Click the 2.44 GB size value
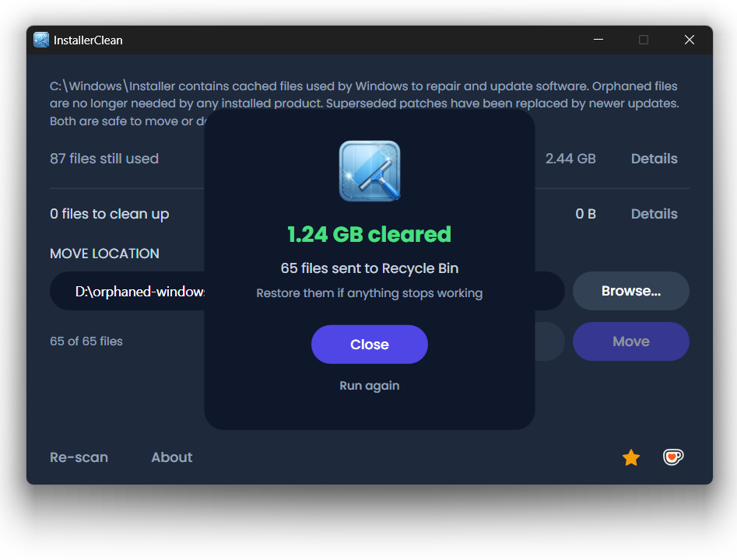 click(570, 159)
